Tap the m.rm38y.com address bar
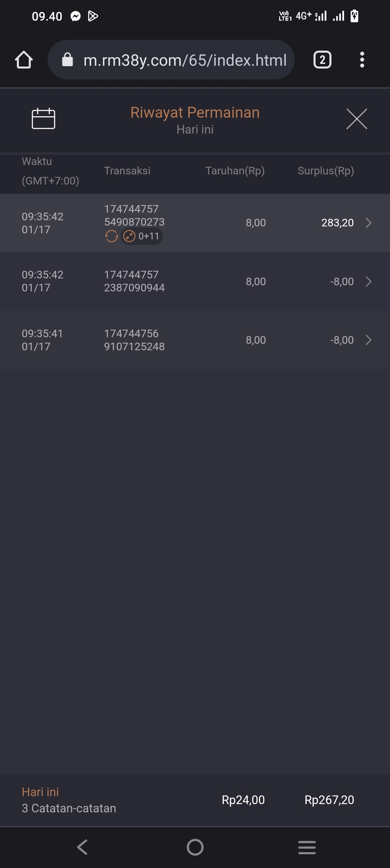 (185, 60)
